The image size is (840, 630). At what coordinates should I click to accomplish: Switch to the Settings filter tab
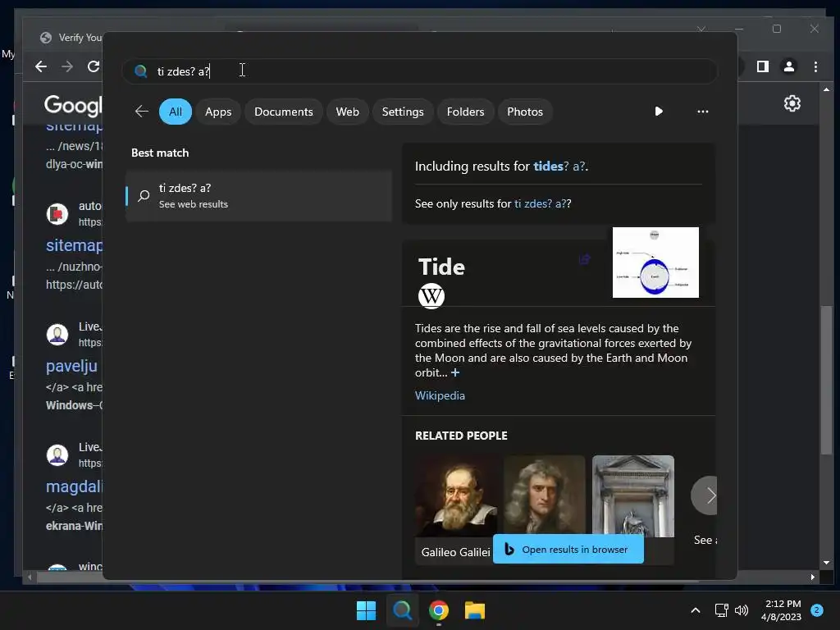point(402,112)
